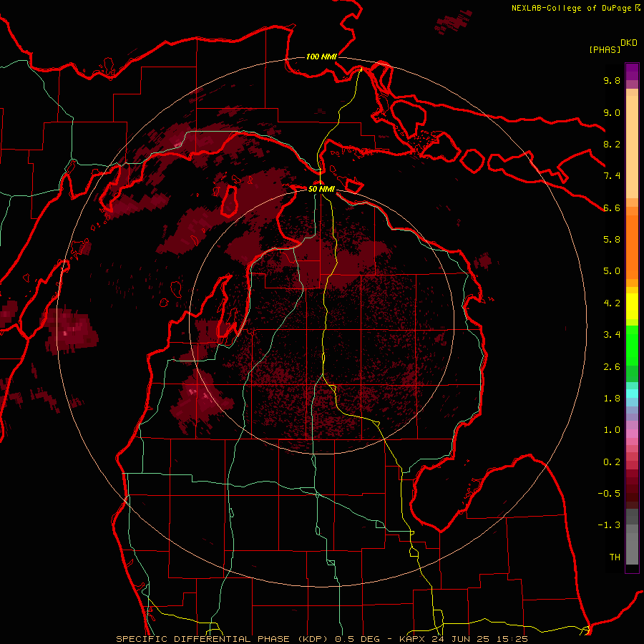Image resolution: width=644 pixels, height=644 pixels.
Task: Pick the cyan segment of color bar
Action: [632, 393]
